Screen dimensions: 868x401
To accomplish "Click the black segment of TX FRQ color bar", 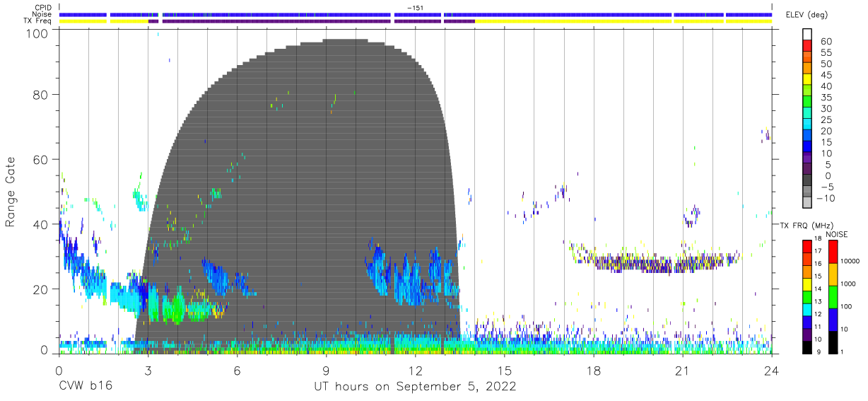I will (x=807, y=347).
